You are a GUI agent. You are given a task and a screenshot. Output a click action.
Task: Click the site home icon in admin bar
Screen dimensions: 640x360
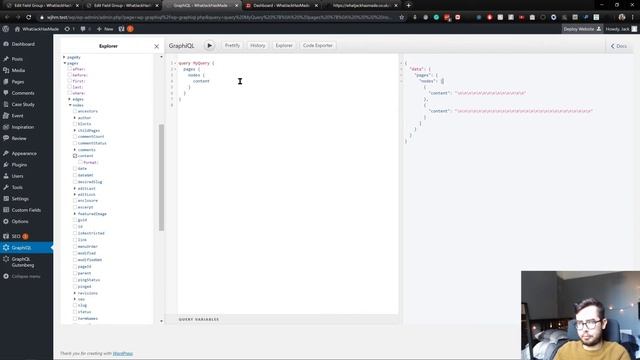coord(17,29)
